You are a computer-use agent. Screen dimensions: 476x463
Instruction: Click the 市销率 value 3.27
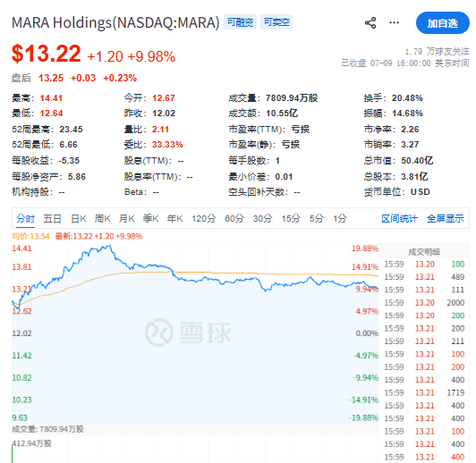410,145
